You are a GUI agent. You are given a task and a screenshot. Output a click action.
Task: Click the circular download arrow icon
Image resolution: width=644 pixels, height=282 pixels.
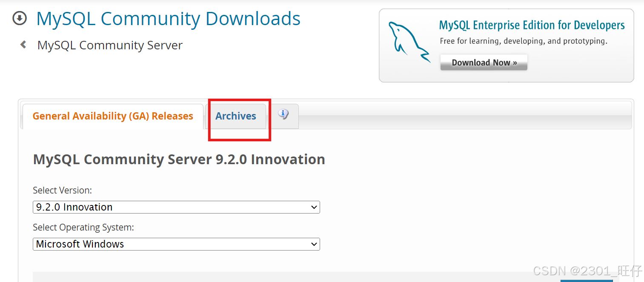point(20,19)
